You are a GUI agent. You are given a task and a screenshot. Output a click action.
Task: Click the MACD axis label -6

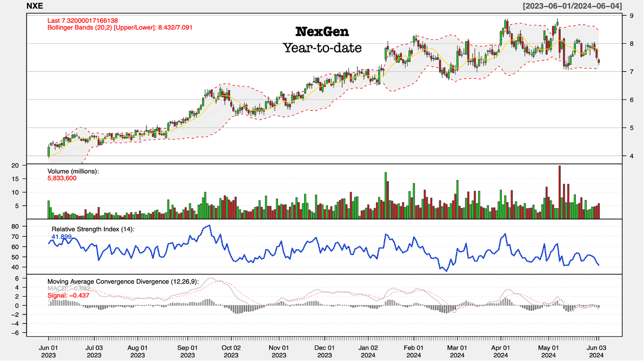pos(15,333)
